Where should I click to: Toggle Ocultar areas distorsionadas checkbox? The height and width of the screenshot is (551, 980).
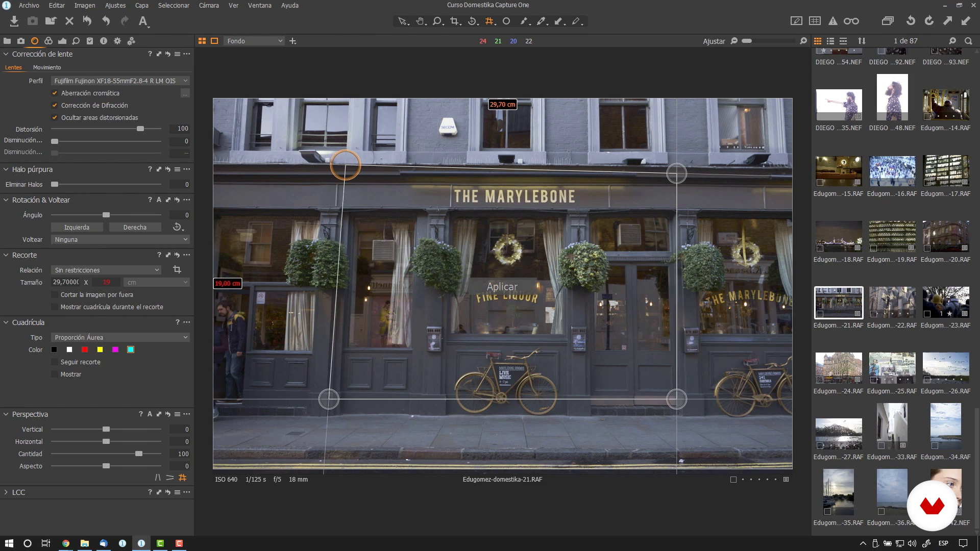(55, 117)
